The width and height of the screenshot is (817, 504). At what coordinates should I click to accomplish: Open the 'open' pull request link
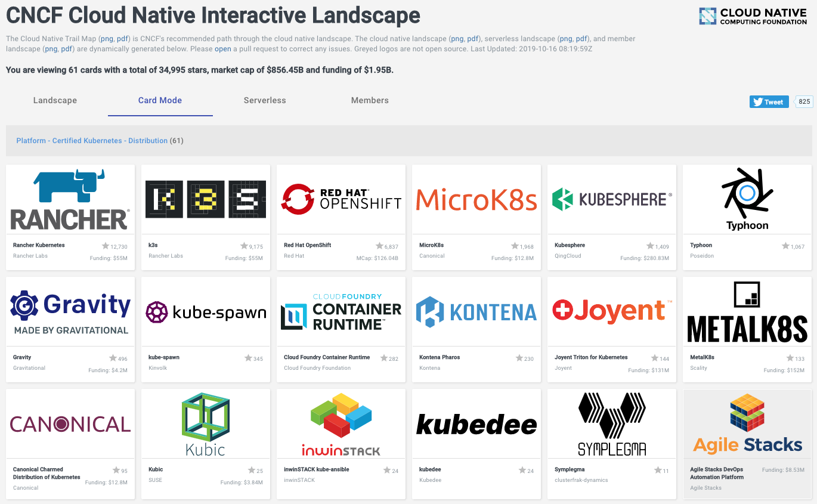click(223, 49)
